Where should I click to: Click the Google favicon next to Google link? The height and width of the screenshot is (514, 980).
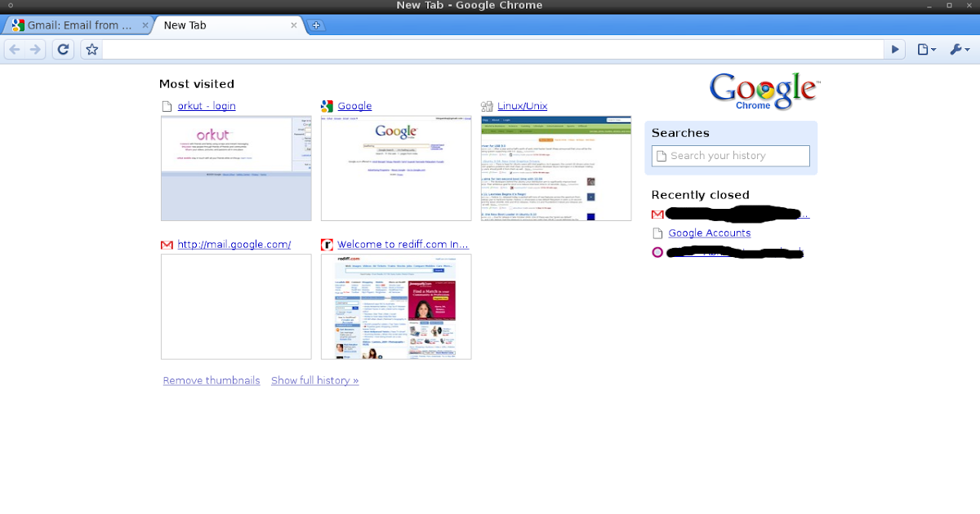tap(327, 106)
